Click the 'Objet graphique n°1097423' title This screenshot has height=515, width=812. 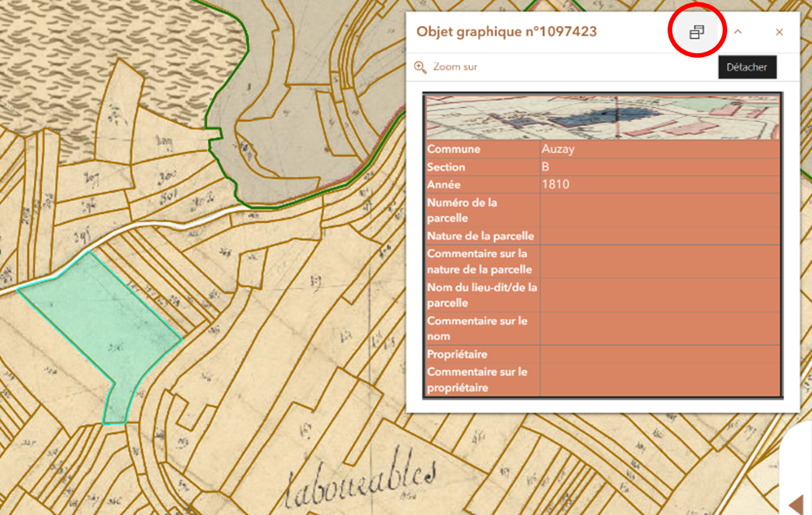pos(506,32)
